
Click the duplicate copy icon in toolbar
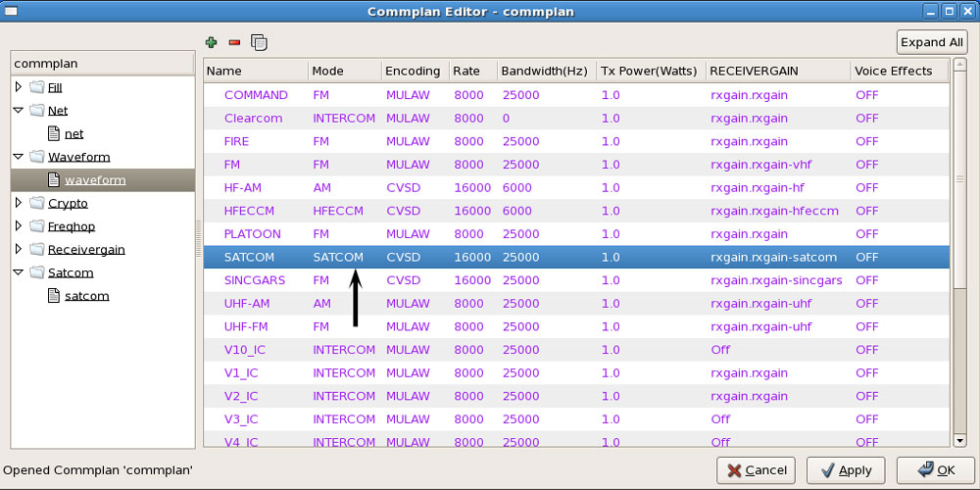259,42
